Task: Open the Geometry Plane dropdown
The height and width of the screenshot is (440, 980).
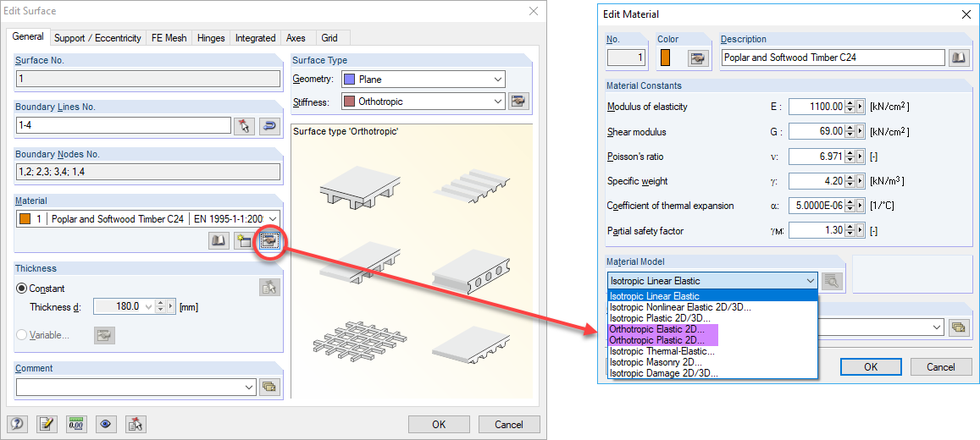Action: [498, 80]
